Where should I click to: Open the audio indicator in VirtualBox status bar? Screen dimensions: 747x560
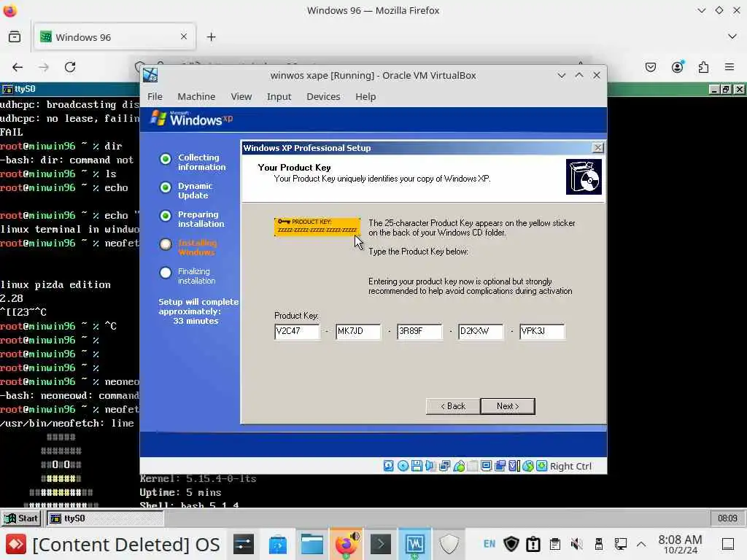430,466
